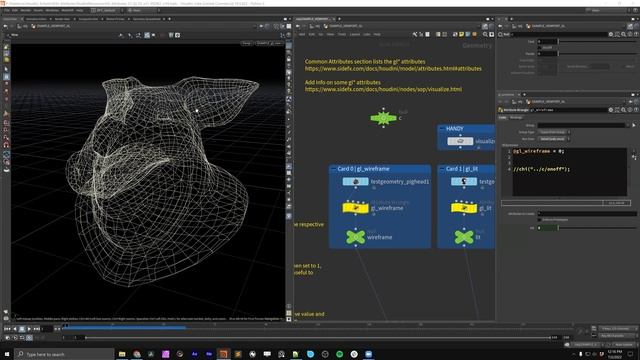Image resolution: width=640 pixels, height=360 pixels.
Task: Select the testgeometry_pighead1 node icon
Action: (x=355, y=182)
